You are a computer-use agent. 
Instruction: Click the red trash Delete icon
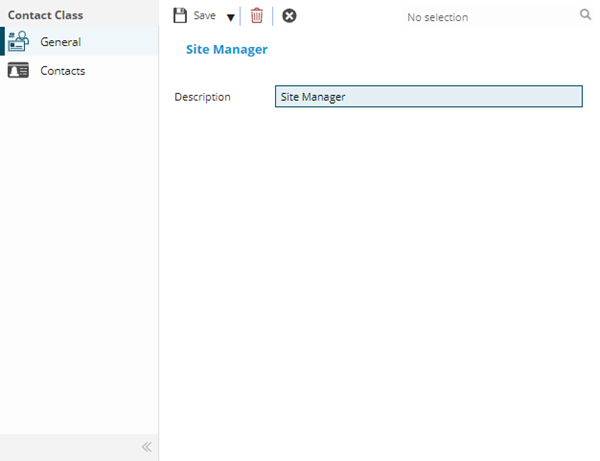pos(257,16)
